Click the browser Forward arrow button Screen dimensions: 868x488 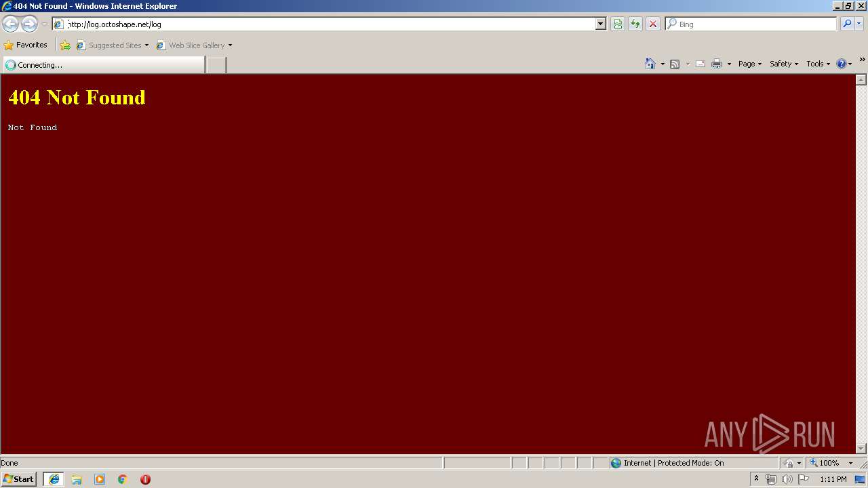coord(29,24)
